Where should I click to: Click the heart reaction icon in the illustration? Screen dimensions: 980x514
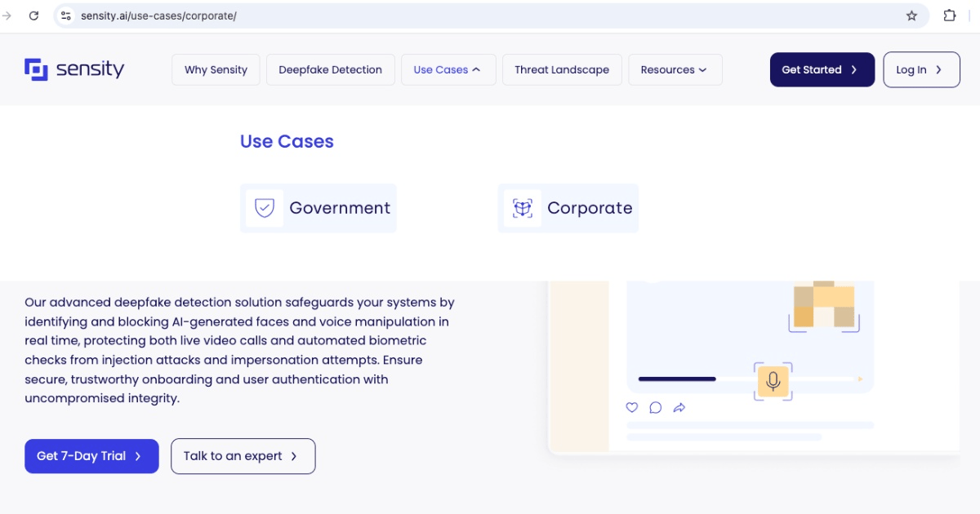[x=631, y=407]
